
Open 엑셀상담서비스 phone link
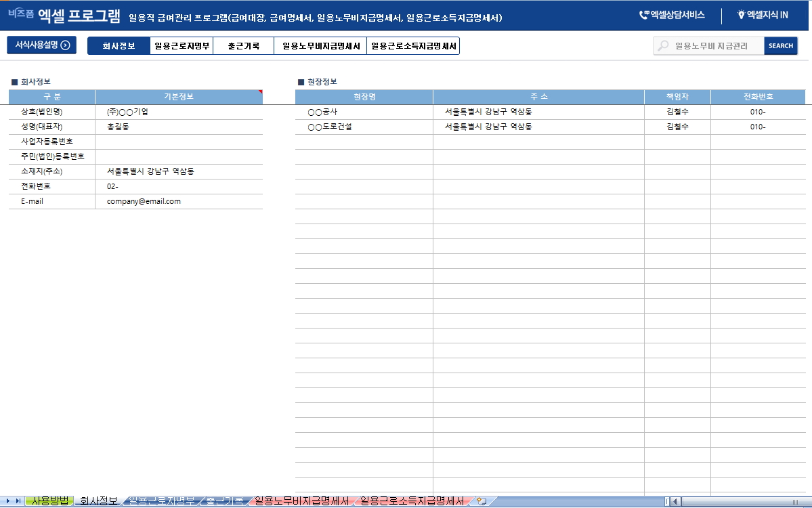[x=672, y=15]
